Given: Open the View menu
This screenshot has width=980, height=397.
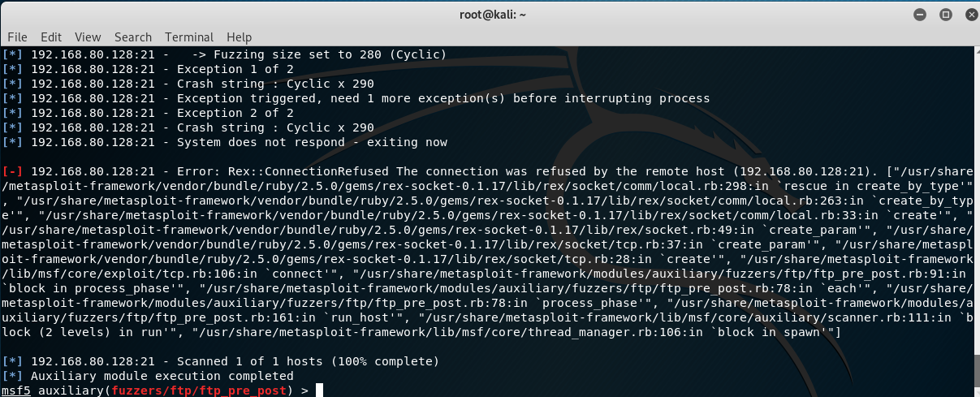Looking at the screenshot, I should pyautogui.click(x=88, y=37).
